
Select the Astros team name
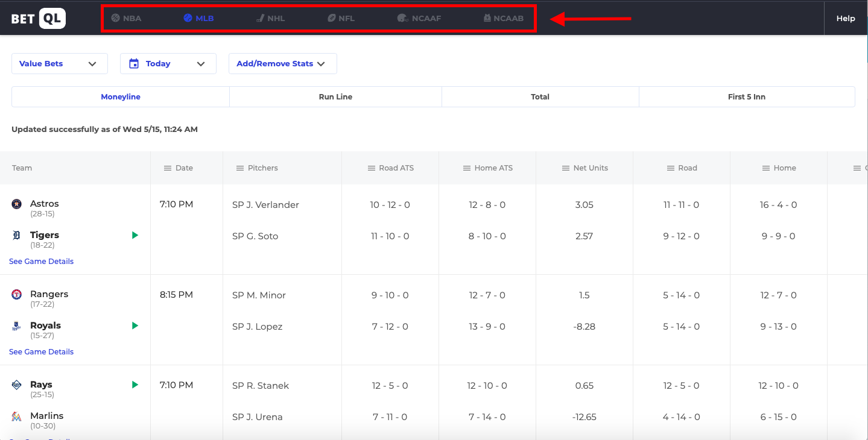tap(45, 204)
